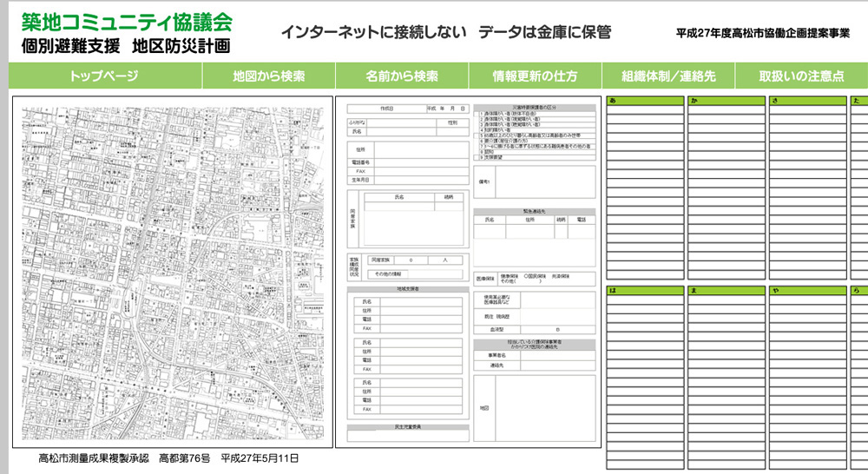Go to 地図から検索 tab
The image size is (868, 474).
[x=269, y=76]
